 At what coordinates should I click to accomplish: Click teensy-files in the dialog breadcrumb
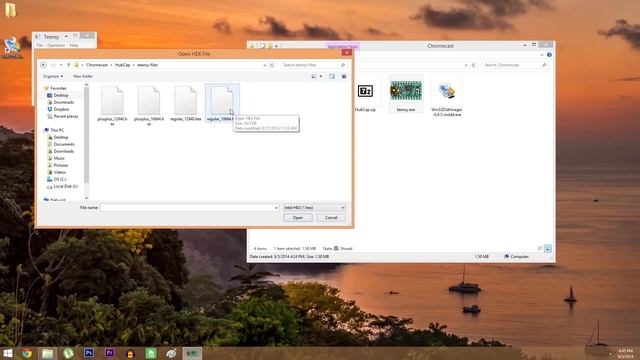[x=147, y=65]
